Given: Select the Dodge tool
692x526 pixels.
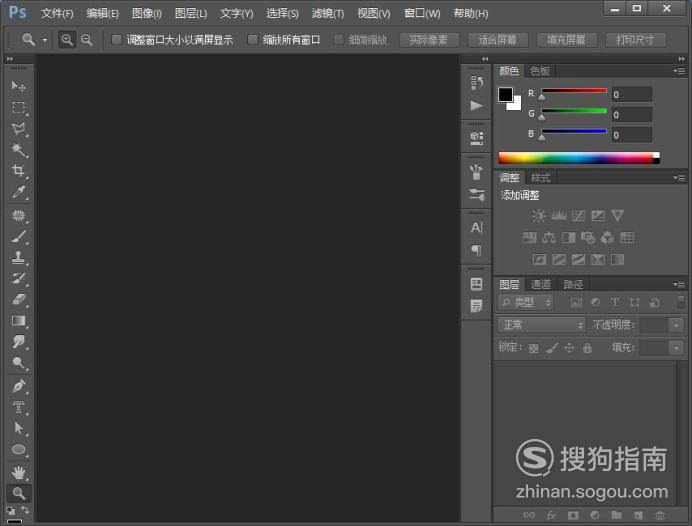Looking at the screenshot, I should 18,363.
